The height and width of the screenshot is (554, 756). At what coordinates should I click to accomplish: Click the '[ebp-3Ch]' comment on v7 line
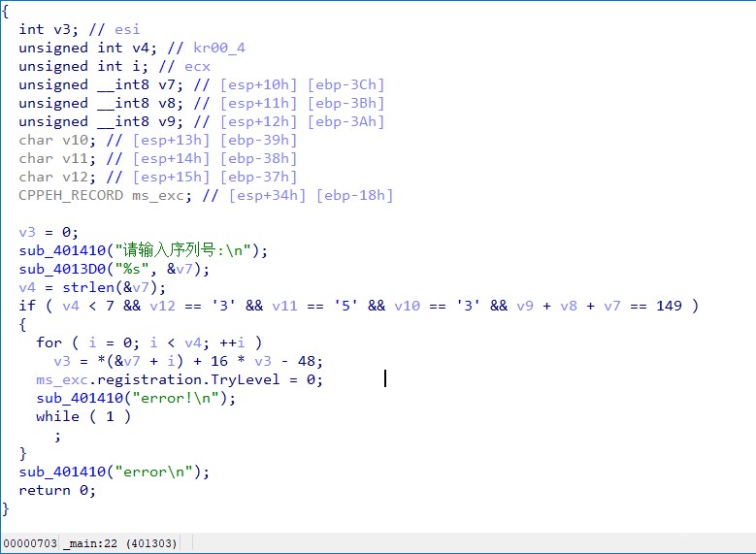pyautogui.click(x=346, y=84)
